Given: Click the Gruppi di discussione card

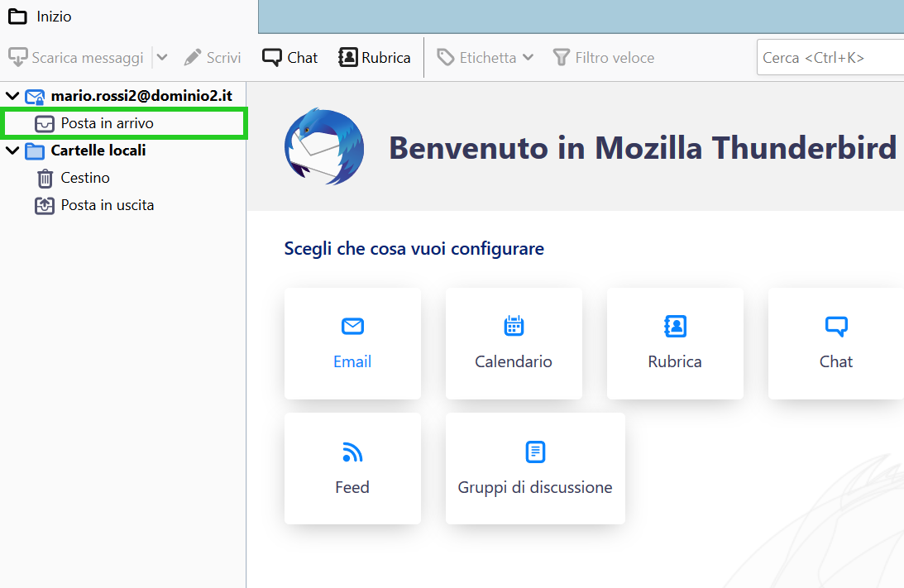Looking at the screenshot, I should pos(535,469).
